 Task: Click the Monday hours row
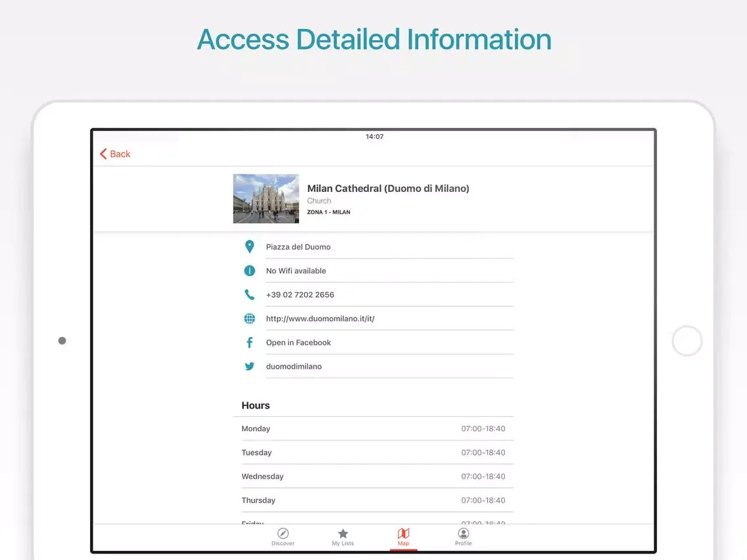click(x=373, y=429)
